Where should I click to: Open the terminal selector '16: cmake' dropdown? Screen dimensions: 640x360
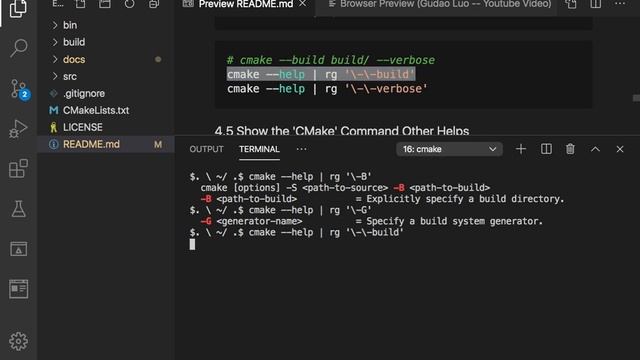pos(449,149)
